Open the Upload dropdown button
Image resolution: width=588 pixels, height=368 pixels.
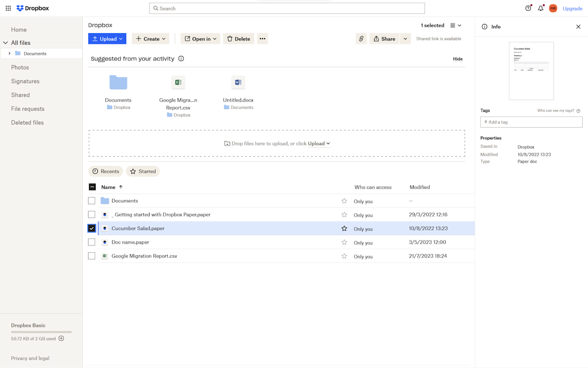tap(107, 39)
